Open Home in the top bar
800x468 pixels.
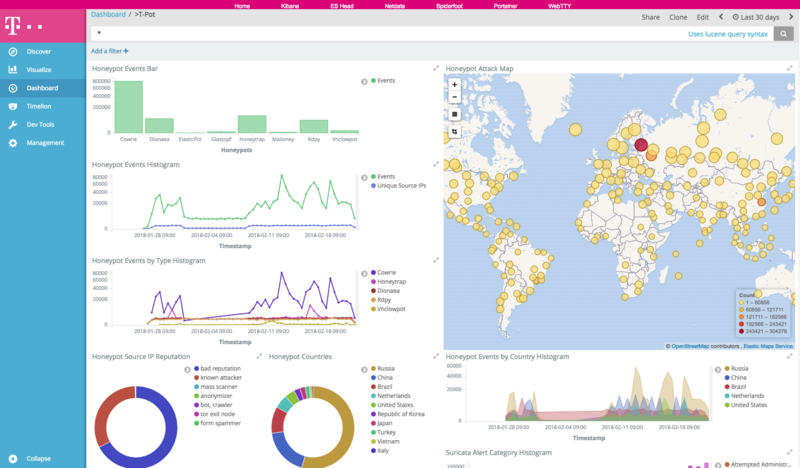point(242,6)
